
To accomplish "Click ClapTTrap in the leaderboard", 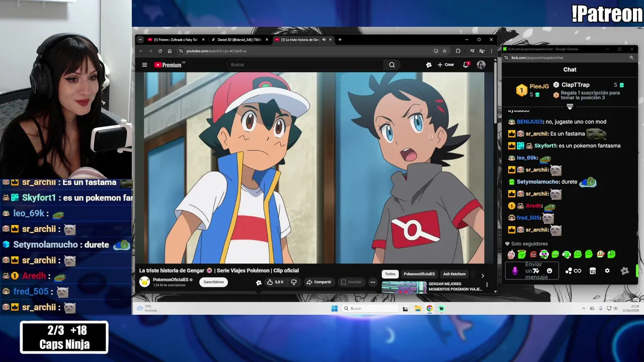I will 575,85.
